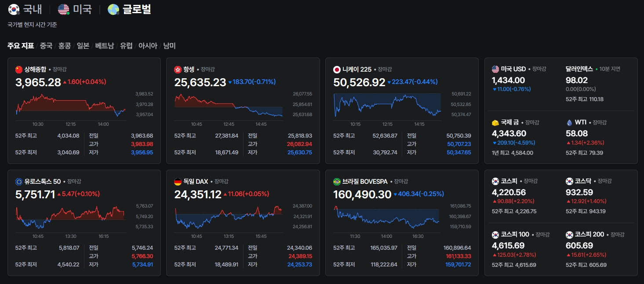Click the 3,965.28 index value
The image size is (644, 284).
point(38,82)
